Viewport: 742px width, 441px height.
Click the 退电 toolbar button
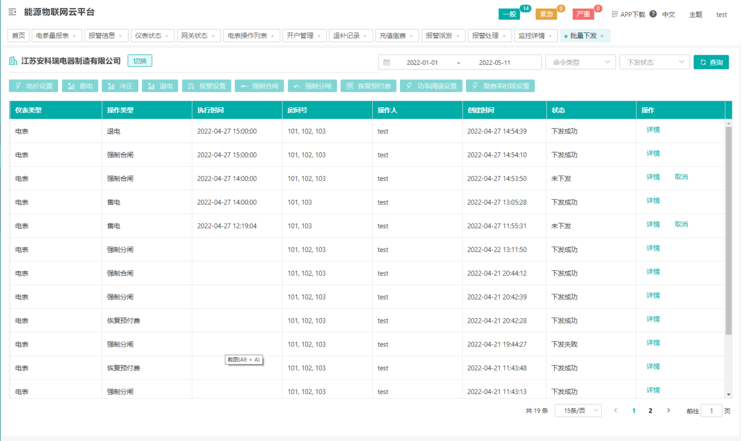(x=160, y=86)
